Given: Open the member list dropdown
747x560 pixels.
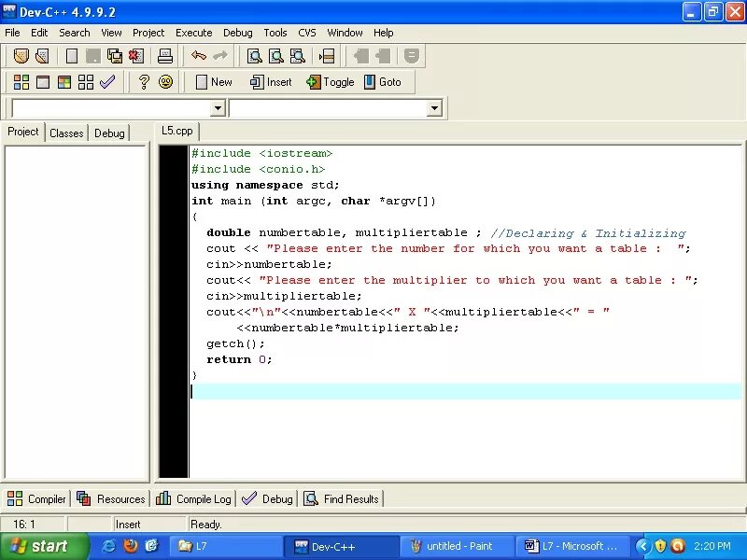Looking at the screenshot, I should (433, 108).
